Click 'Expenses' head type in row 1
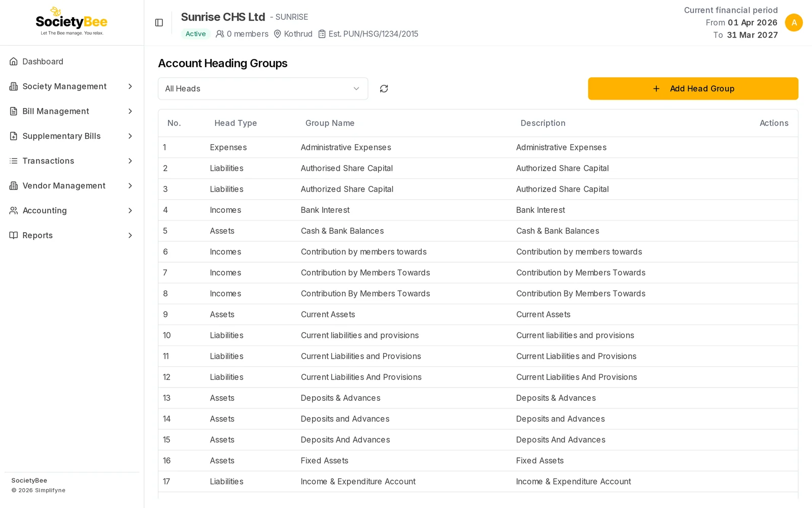Screen dimensions: 812x508 tap(228, 147)
